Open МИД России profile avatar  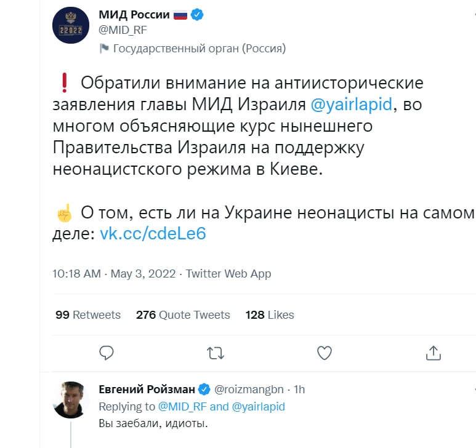point(71,25)
